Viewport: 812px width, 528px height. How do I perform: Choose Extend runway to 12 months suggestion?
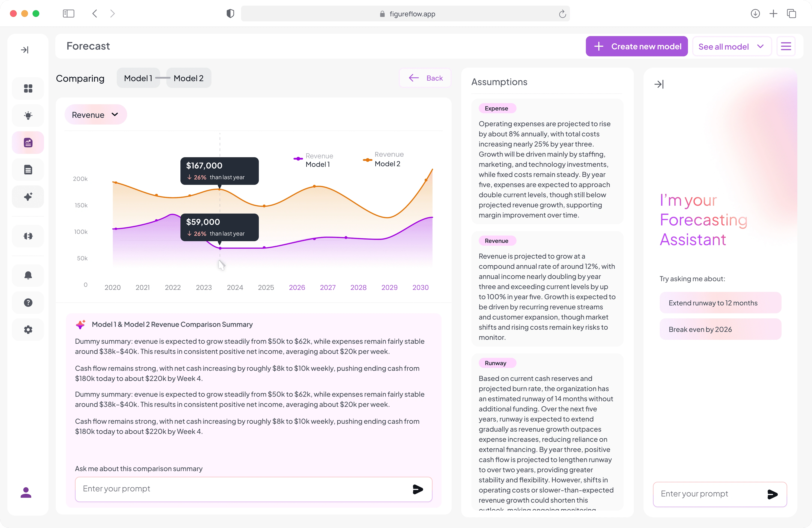pos(720,303)
